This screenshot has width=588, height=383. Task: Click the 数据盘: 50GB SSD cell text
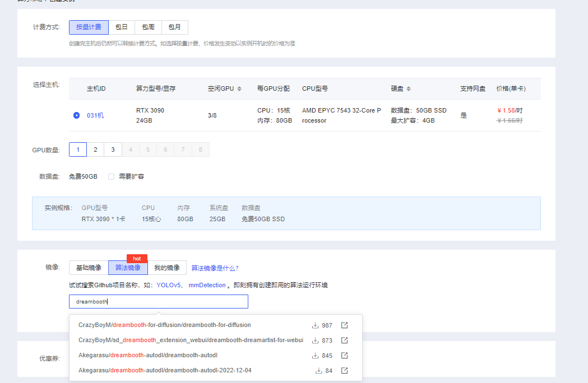click(419, 110)
